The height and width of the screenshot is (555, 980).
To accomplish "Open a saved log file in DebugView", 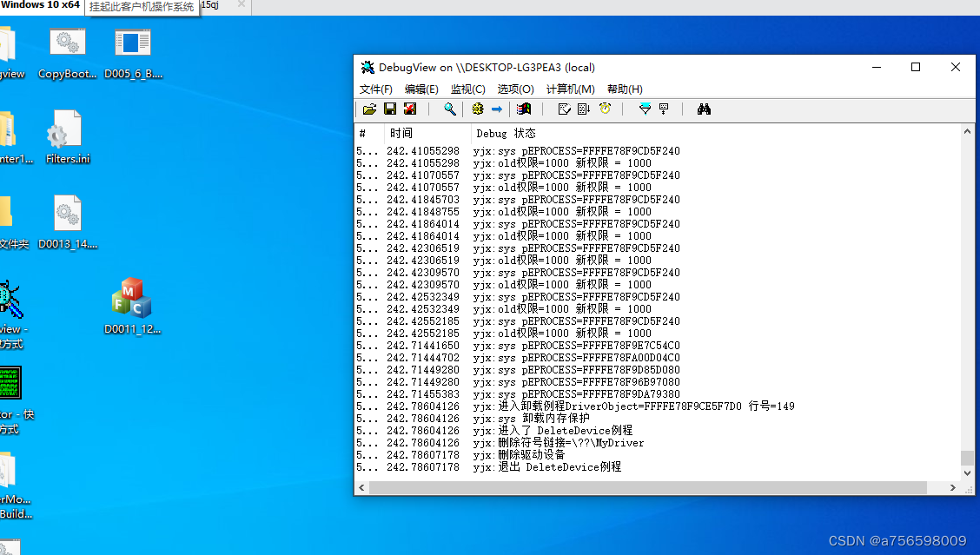I will (x=370, y=109).
